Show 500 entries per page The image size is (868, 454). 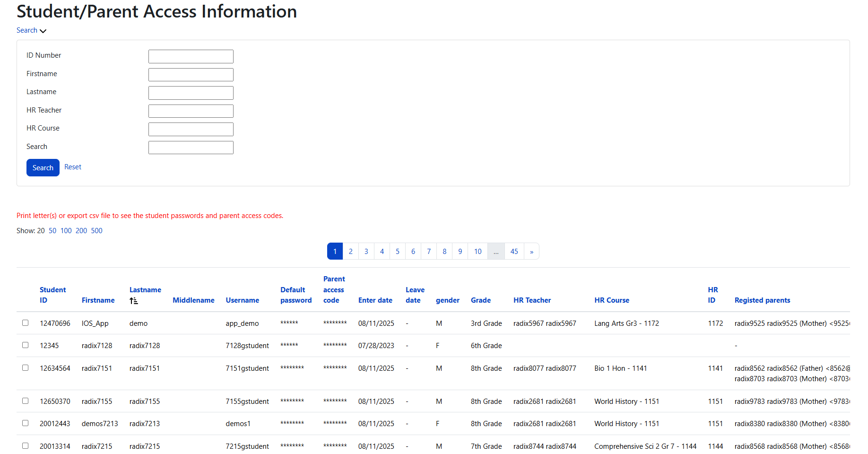coord(96,231)
